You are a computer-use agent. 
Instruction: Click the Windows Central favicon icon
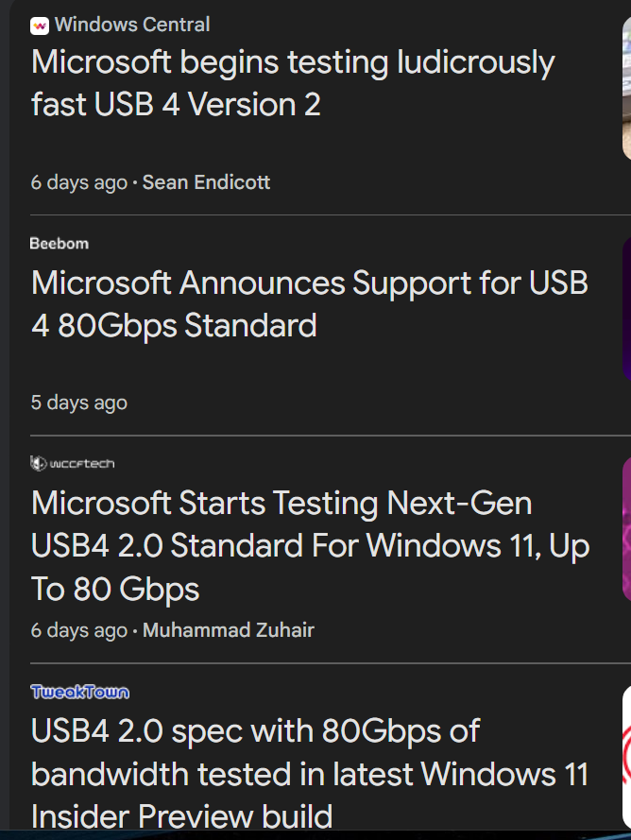pos(40,26)
